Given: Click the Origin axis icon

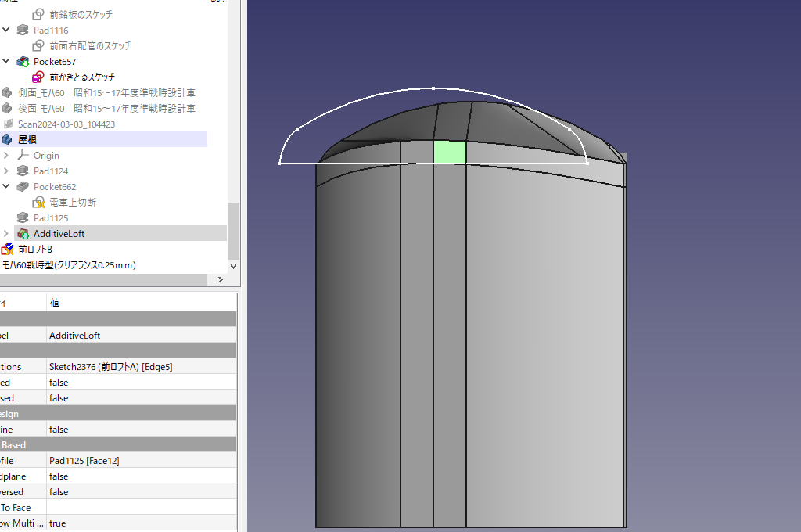Looking at the screenshot, I should point(23,156).
